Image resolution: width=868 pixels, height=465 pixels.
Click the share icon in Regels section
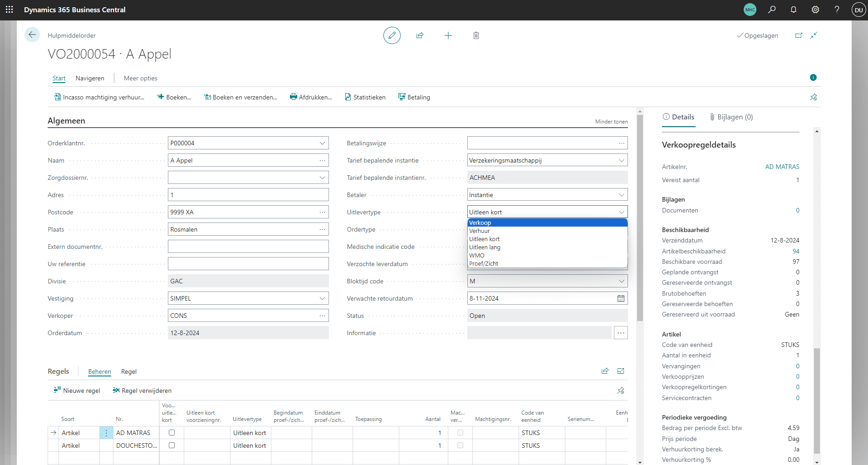click(605, 371)
